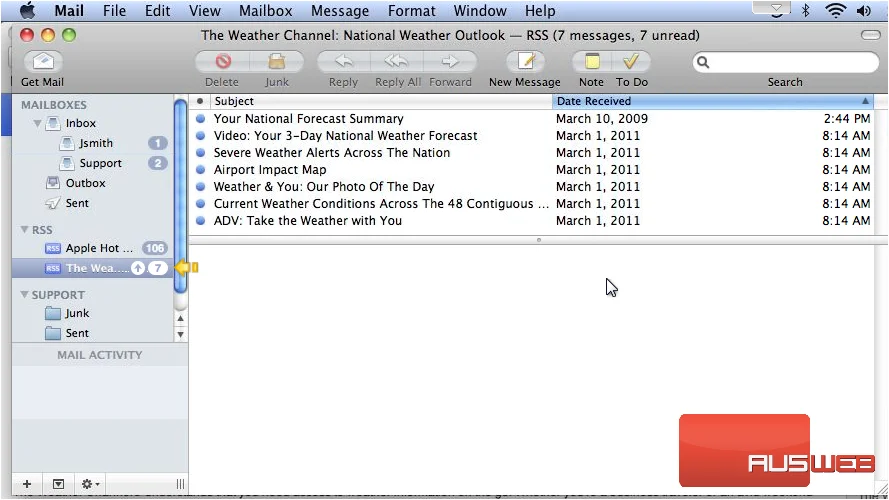Open the Message menu
This screenshot has width=889, height=500.
click(x=340, y=10)
